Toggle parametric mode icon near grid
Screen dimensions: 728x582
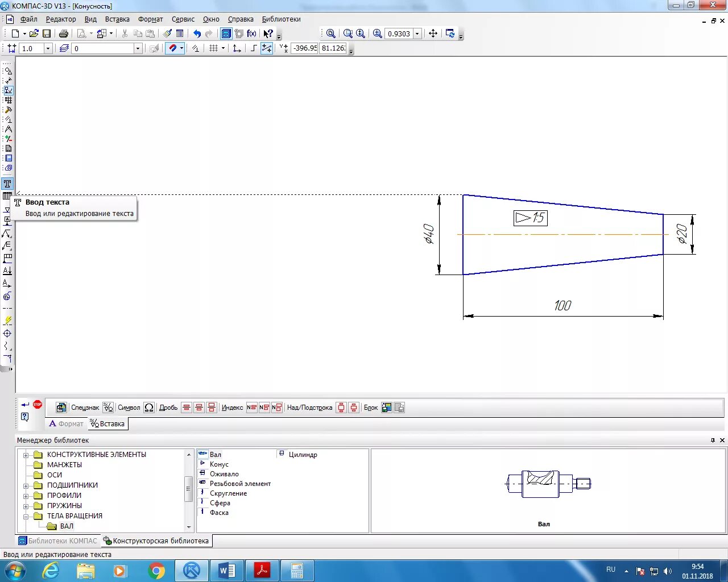tap(195, 48)
